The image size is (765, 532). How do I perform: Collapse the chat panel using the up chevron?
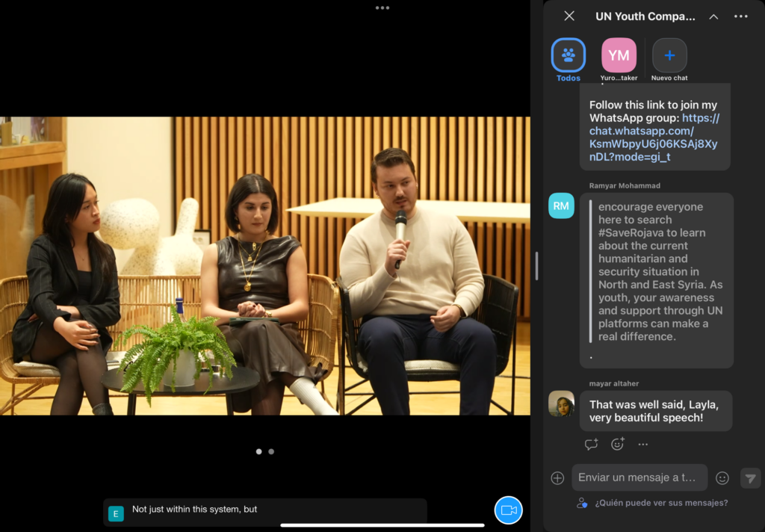(713, 16)
